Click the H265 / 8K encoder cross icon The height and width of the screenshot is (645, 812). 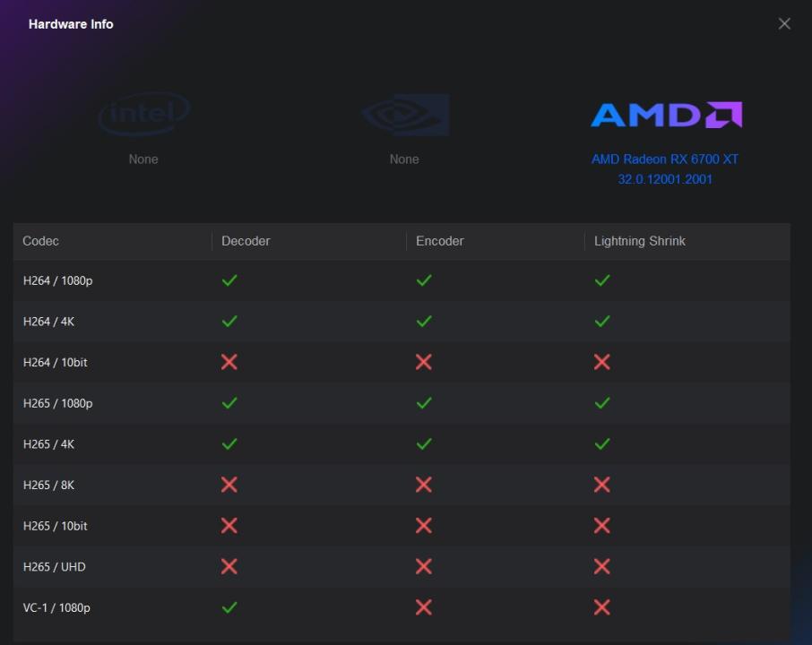424,485
